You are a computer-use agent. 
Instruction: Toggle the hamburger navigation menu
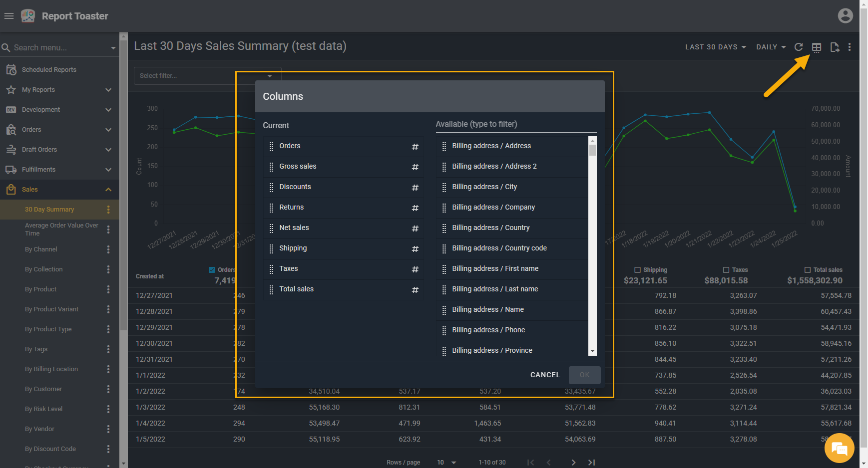(8, 16)
